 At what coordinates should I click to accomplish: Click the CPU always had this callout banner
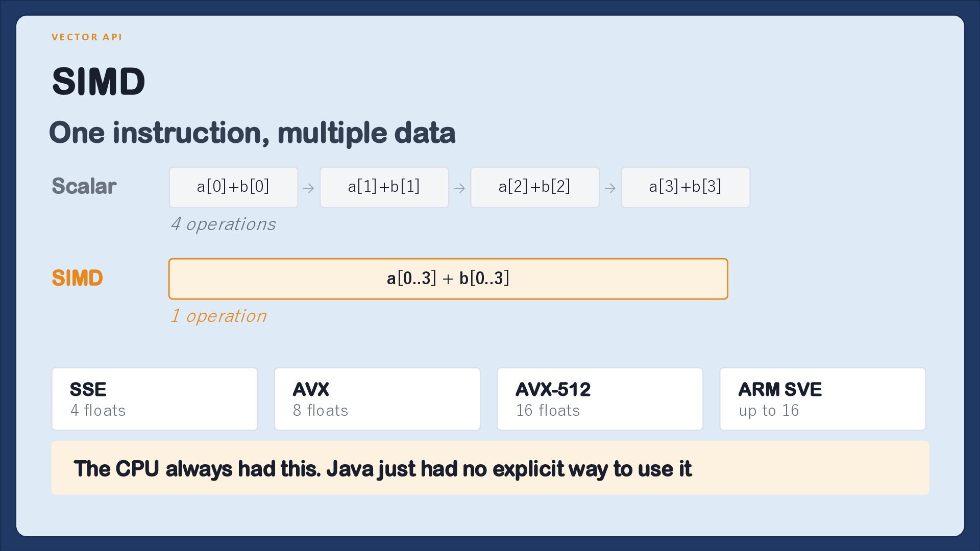tap(490, 468)
